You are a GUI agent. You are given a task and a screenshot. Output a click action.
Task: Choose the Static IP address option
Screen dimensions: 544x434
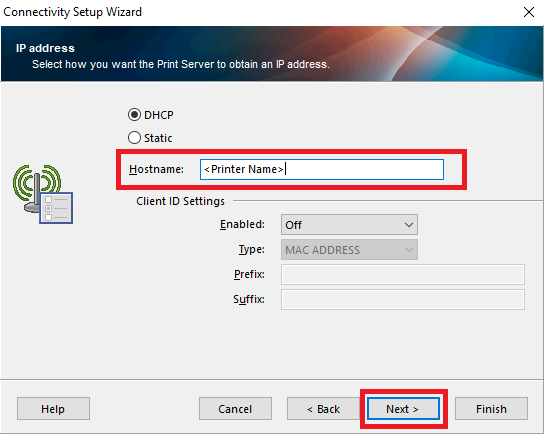134,138
